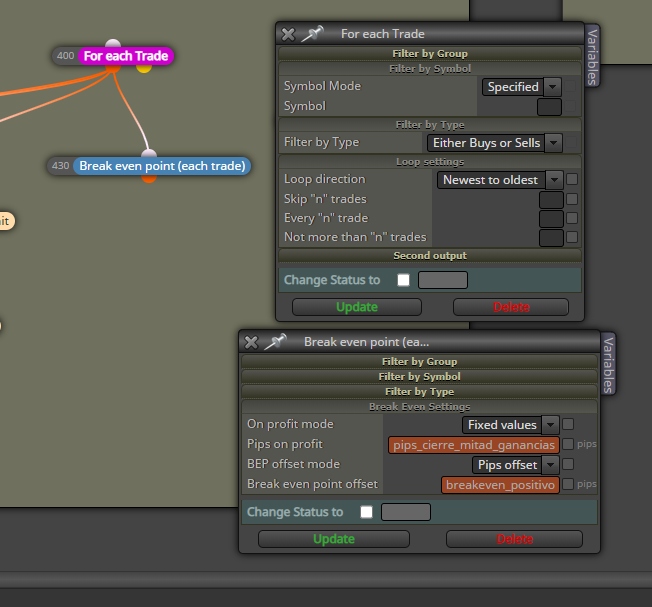Toggle Not more than "n" trades checkbox
Viewport: 652px width, 607px height.
[572, 237]
